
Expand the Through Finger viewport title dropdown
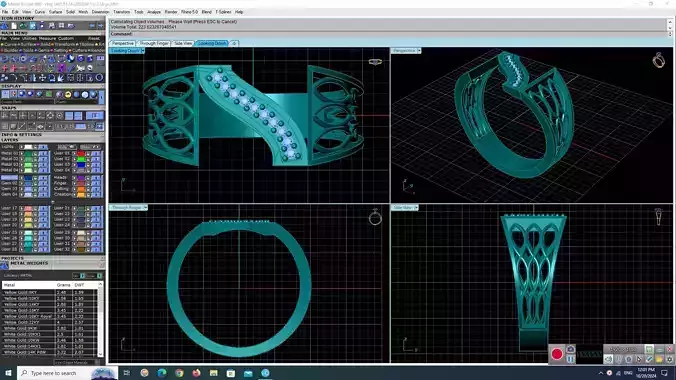[146, 207]
